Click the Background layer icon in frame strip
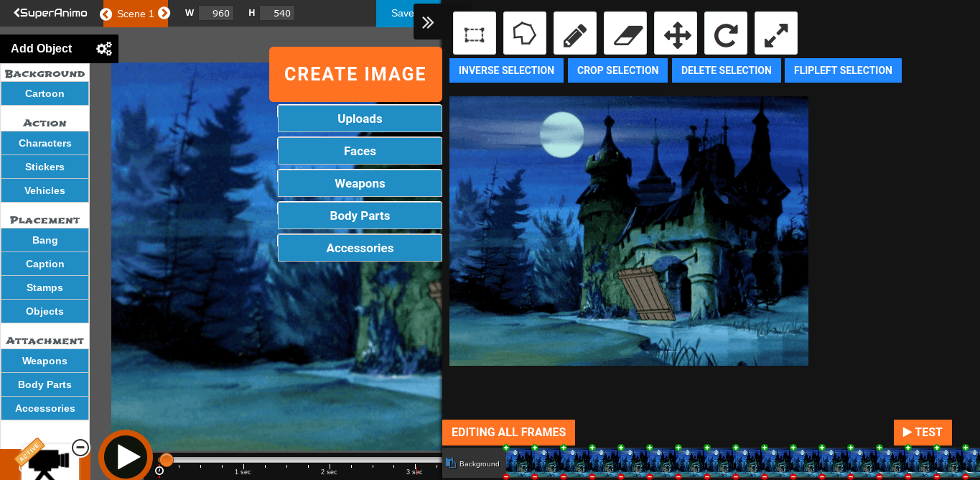The width and height of the screenshot is (980, 480). (x=451, y=463)
